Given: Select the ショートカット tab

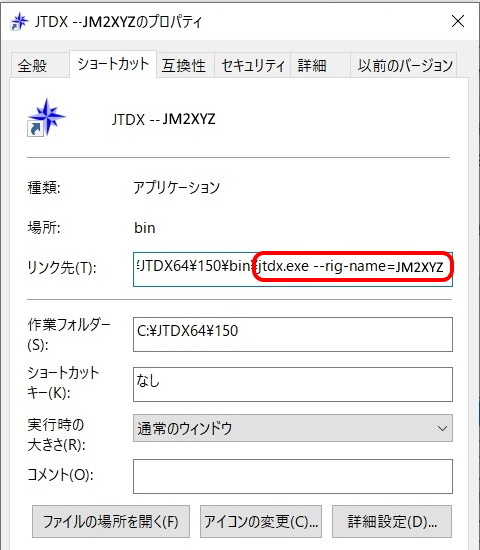Looking at the screenshot, I should [113, 64].
